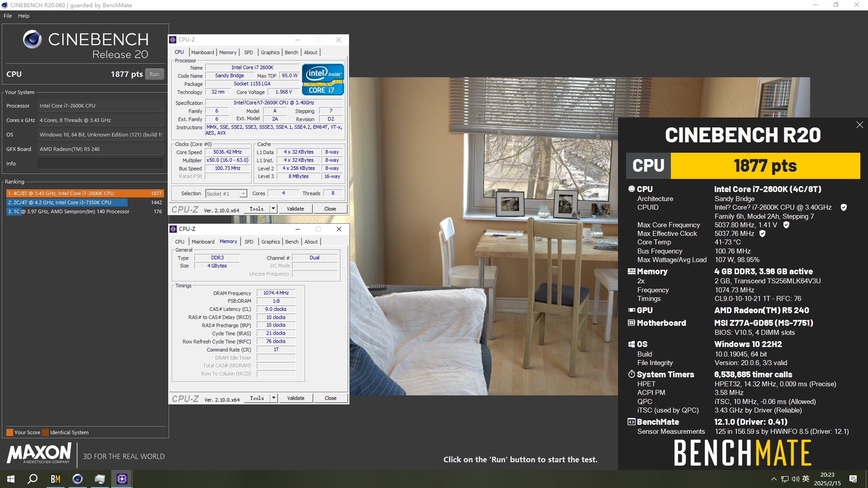Click the Memory module icon in BenchMate panel
Image resolution: width=868 pixels, height=488 pixels.
click(x=632, y=272)
